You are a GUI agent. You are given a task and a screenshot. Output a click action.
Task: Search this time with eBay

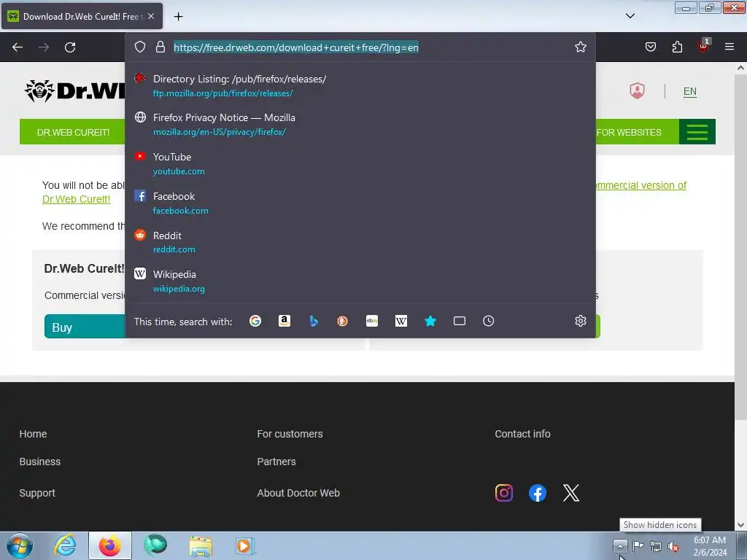(372, 321)
